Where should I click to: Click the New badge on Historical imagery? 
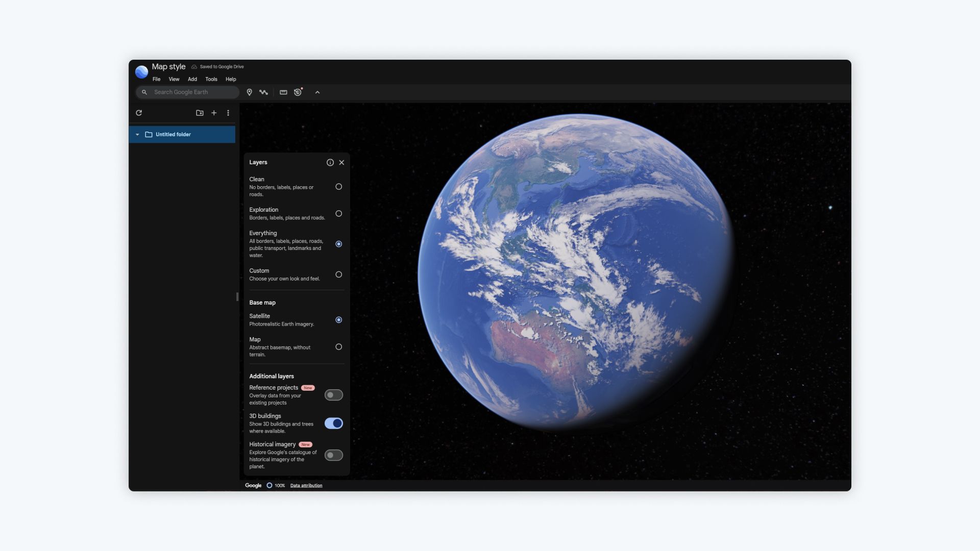tap(305, 444)
